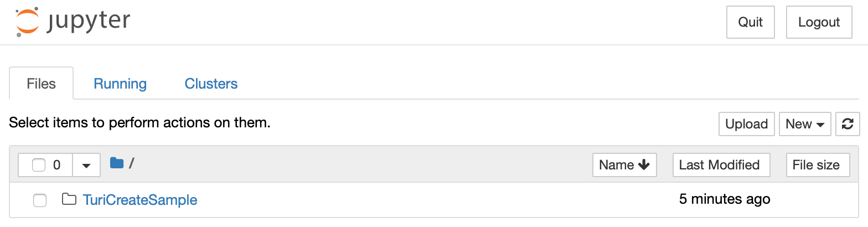Click the Upload button

point(747,124)
